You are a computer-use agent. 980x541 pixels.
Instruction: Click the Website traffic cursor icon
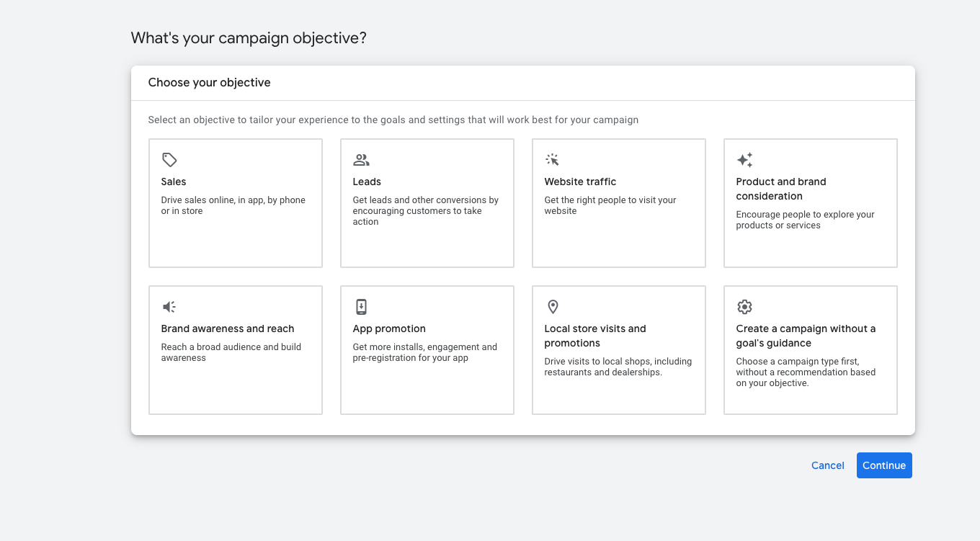click(x=553, y=160)
